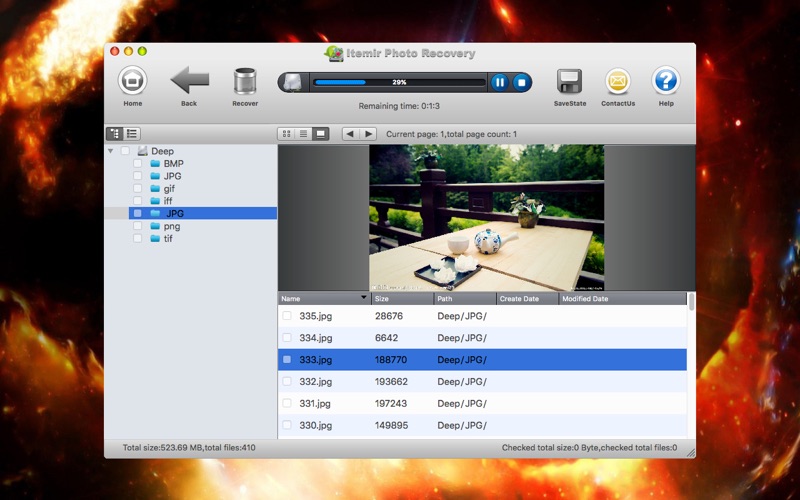Click the Remaining time text

click(399, 106)
